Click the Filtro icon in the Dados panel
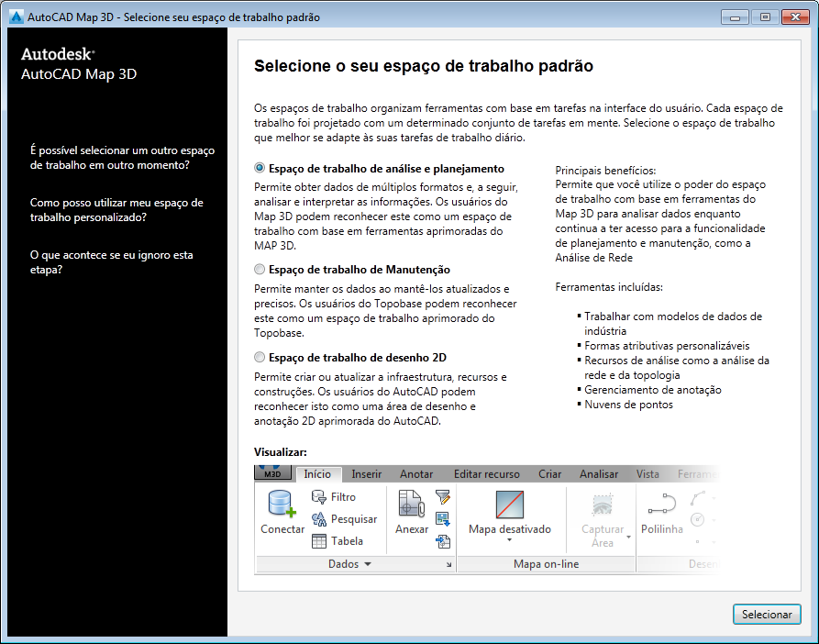The width and height of the screenshot is (819, 644). [x=318, y=496]
